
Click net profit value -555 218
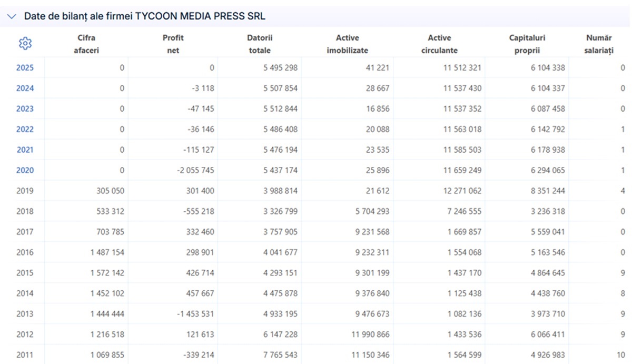coord(199,211)
